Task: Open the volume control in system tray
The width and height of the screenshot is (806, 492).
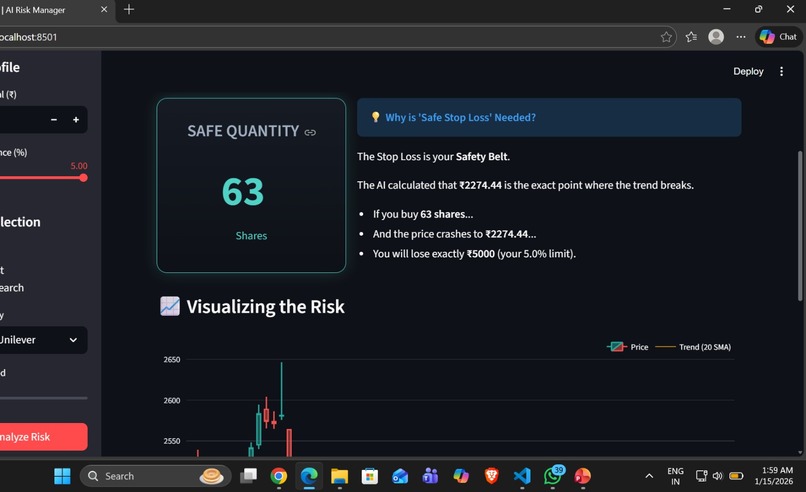Action: (718, 476)
